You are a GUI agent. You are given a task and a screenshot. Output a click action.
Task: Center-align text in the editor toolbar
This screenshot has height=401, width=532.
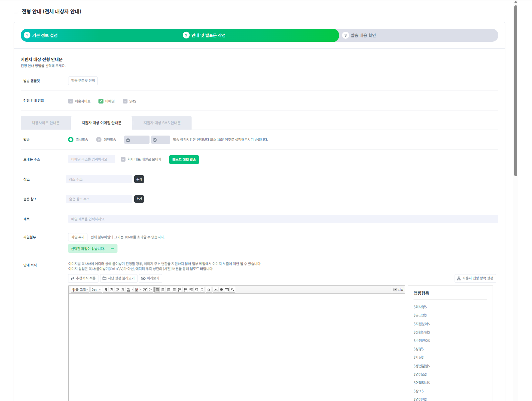[163, 290]
